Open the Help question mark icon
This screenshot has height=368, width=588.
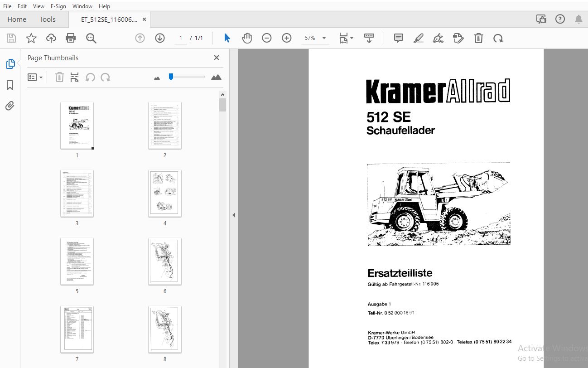pos(560,19)
